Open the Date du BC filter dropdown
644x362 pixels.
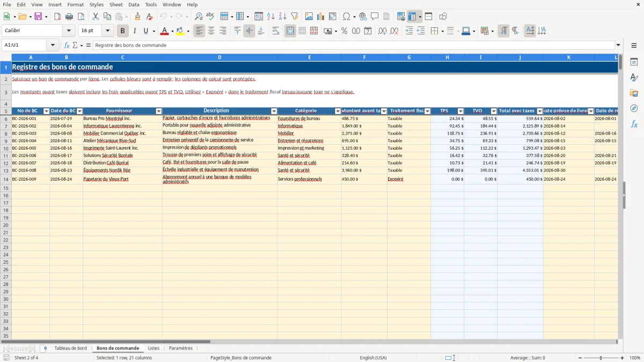point(80,111)
